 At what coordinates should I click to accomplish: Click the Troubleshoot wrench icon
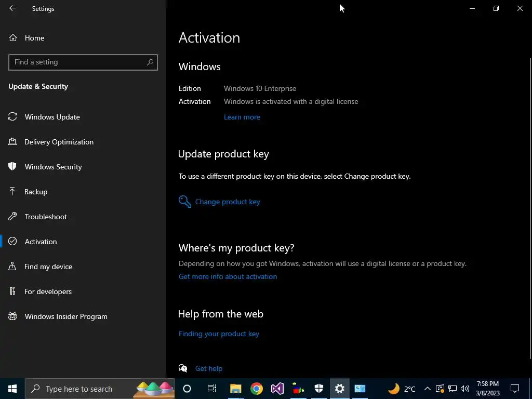12,216
